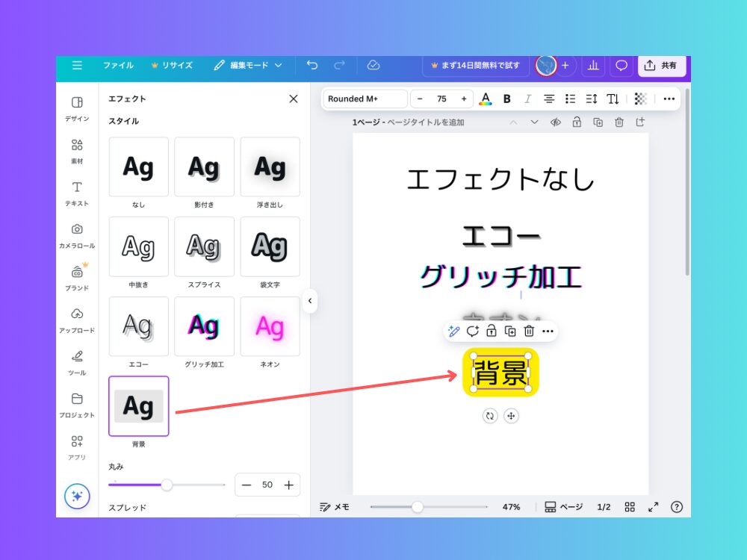Open 素材 elements in the sidebar
747x560 pixels.
pos(77,152)
